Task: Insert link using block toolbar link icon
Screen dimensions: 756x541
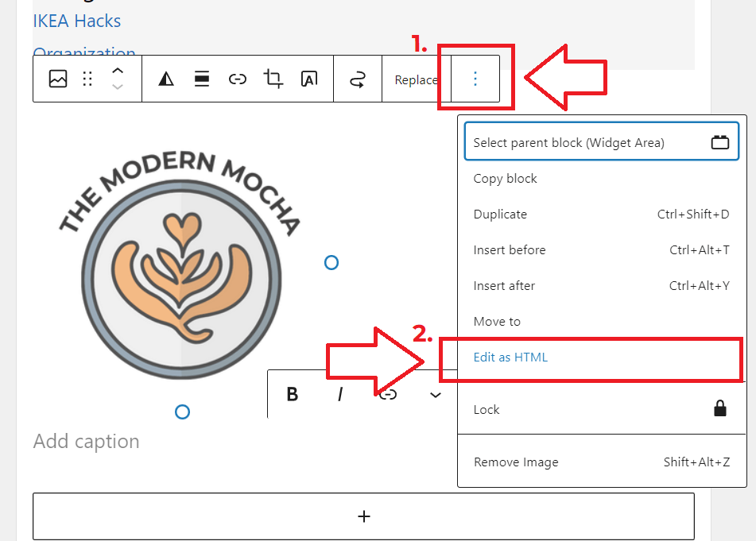Action: coord(237,79)
